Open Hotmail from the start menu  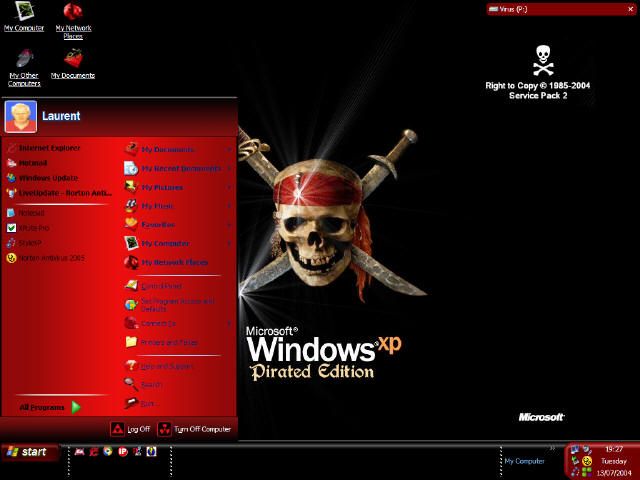[x=27, y=163]
